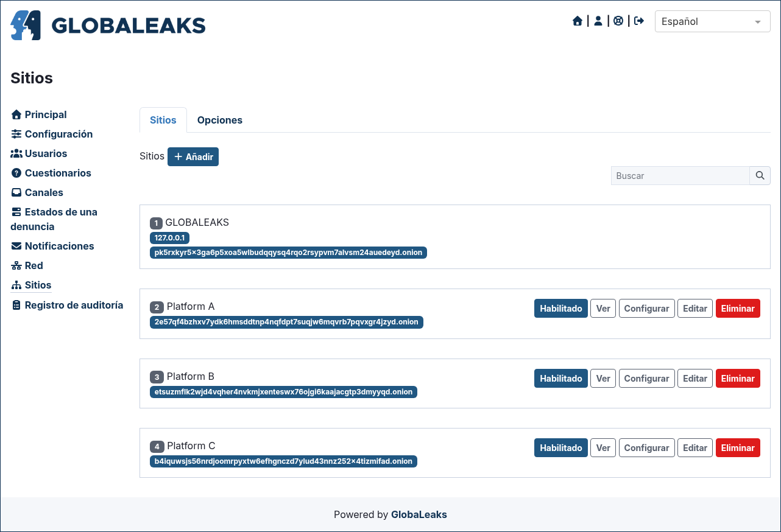Open Notificaciones in sidebar
781x532 pixels.
[x=52, y=246]
